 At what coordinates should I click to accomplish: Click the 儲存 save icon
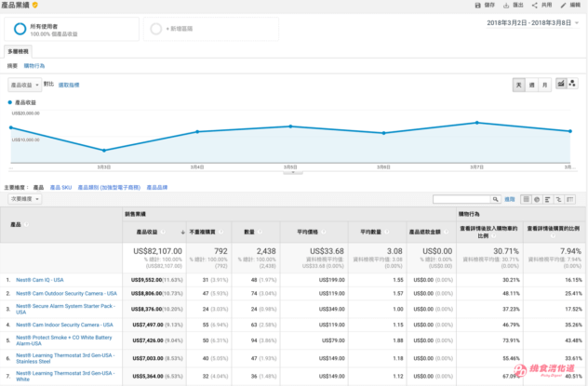pyautogui.click(x=478, y=6)
